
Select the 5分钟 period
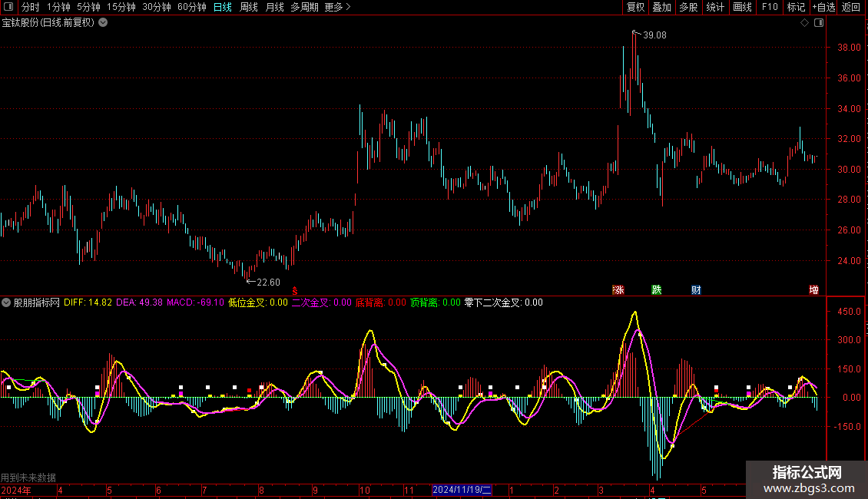[x=88, y=7]
